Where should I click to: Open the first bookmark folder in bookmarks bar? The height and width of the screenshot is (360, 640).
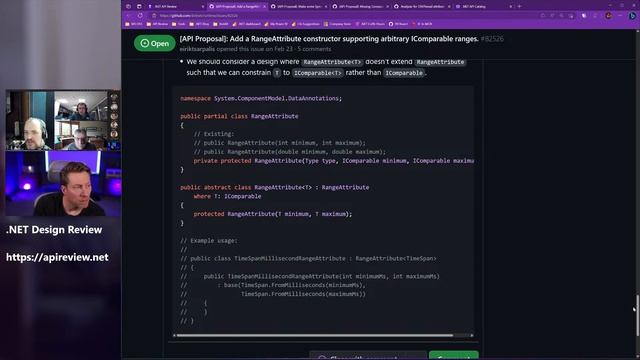[134, 24]
